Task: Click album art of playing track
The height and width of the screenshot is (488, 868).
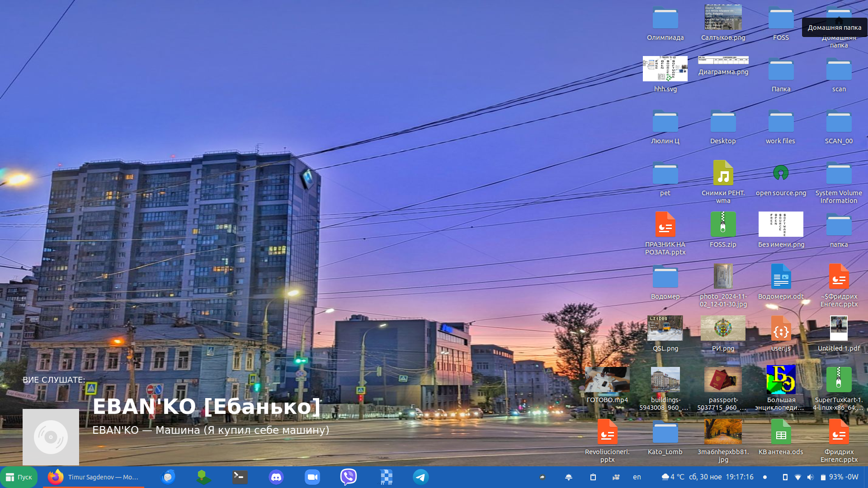Action: pyautogui.click(x=51, y=437)
